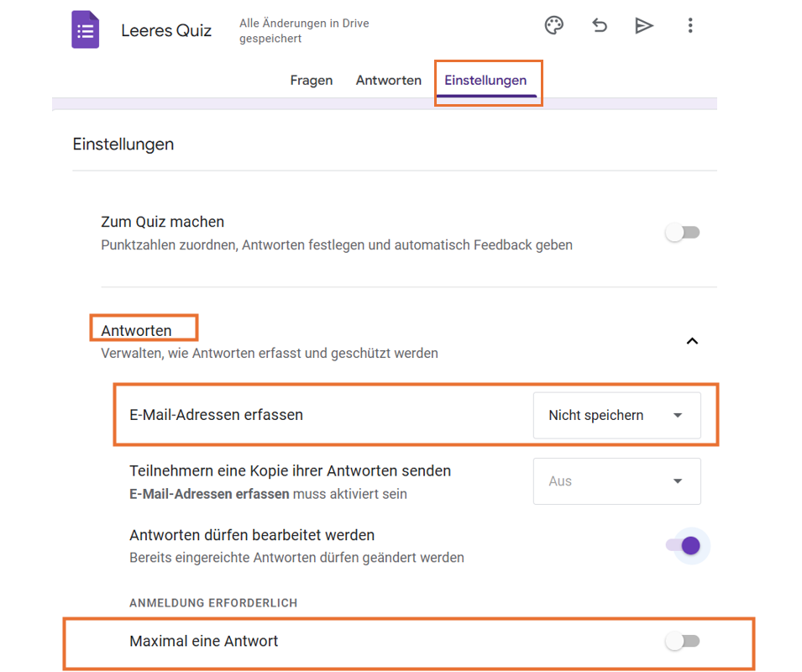Open the 'Aus' response copy dropdown
The width and height of the screenshot is (802, 672).
(x=616, y=481)
